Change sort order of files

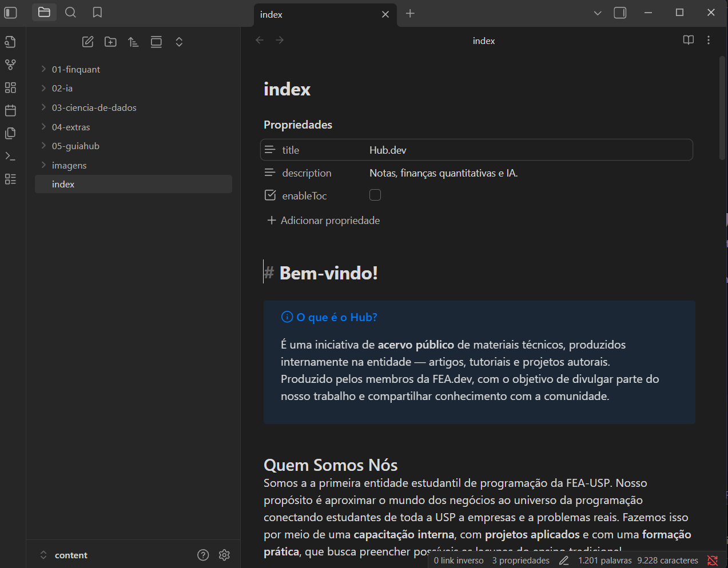133,42
